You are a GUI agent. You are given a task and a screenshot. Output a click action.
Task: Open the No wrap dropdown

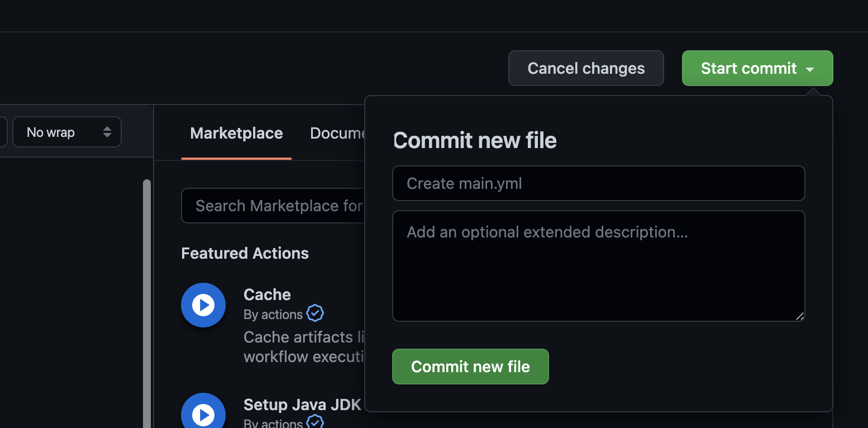(67, 132)
